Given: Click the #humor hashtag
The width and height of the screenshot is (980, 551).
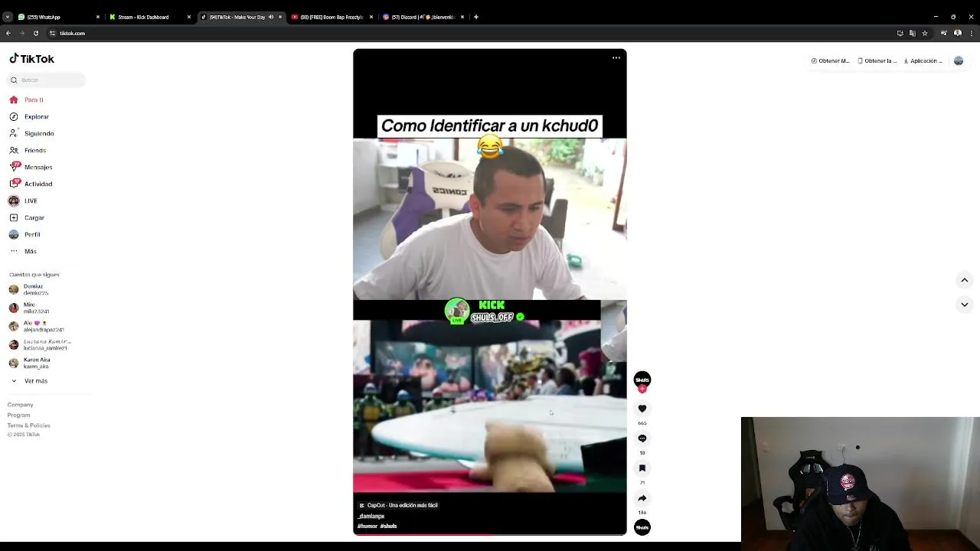Looking at the screenshot, I should point(367,526).
